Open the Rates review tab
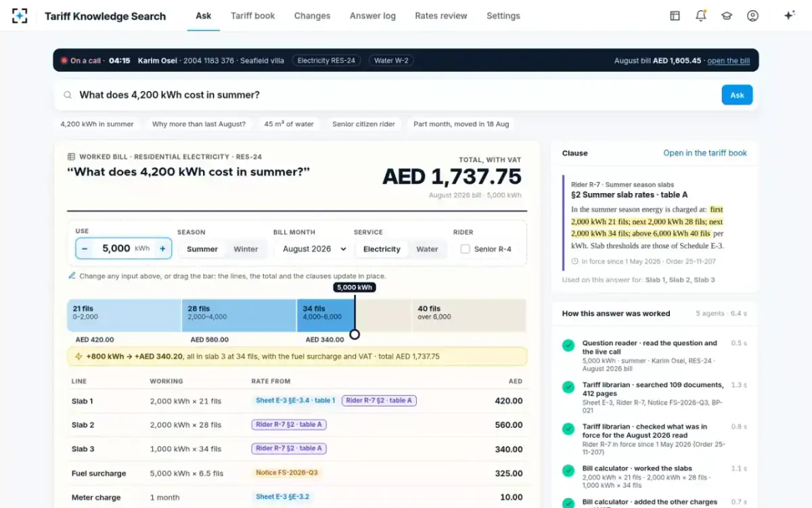812x508 pixels. (x=441, y=16)
